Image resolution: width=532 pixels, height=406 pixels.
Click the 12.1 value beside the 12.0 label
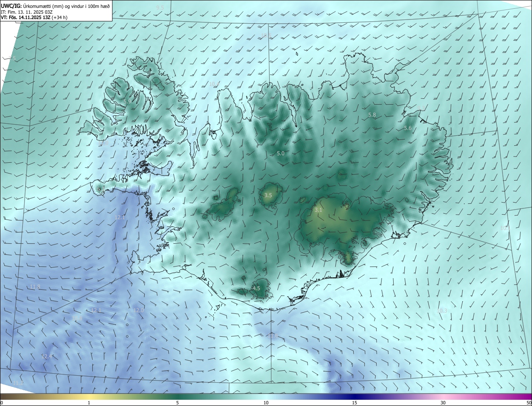(x=96, y=310)
